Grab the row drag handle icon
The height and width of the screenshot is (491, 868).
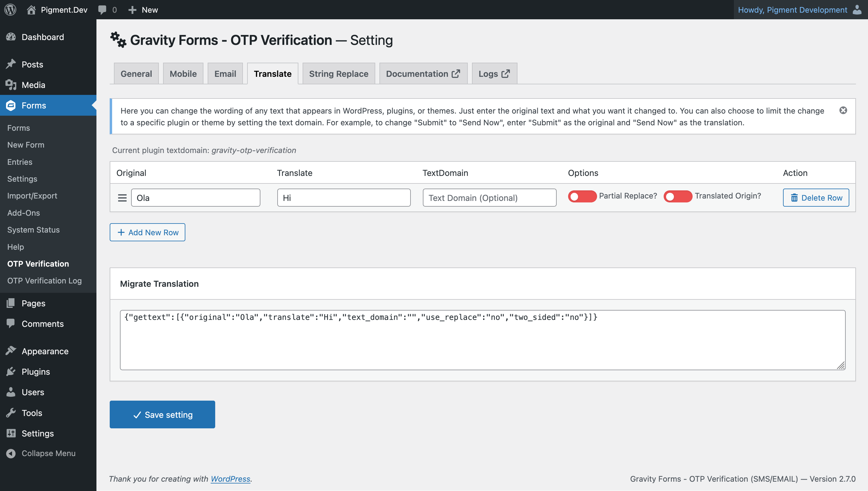(x=122, y=198)
